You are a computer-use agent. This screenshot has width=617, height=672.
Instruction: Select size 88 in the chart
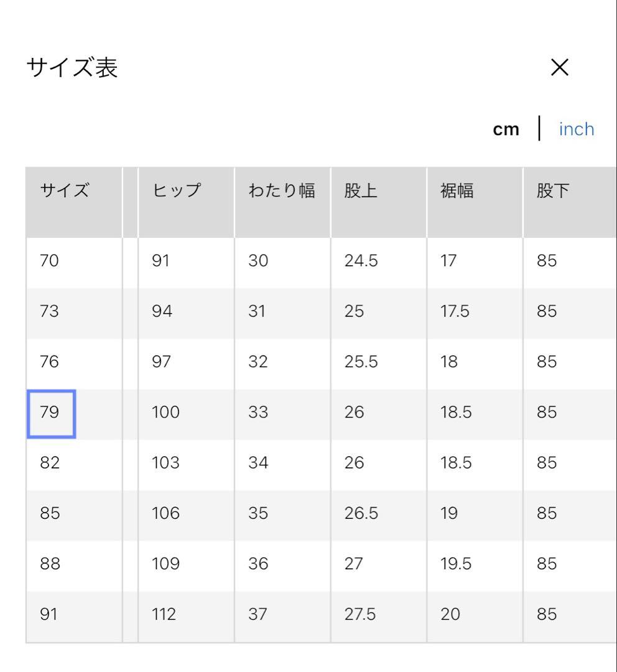[x=50, y=563]
